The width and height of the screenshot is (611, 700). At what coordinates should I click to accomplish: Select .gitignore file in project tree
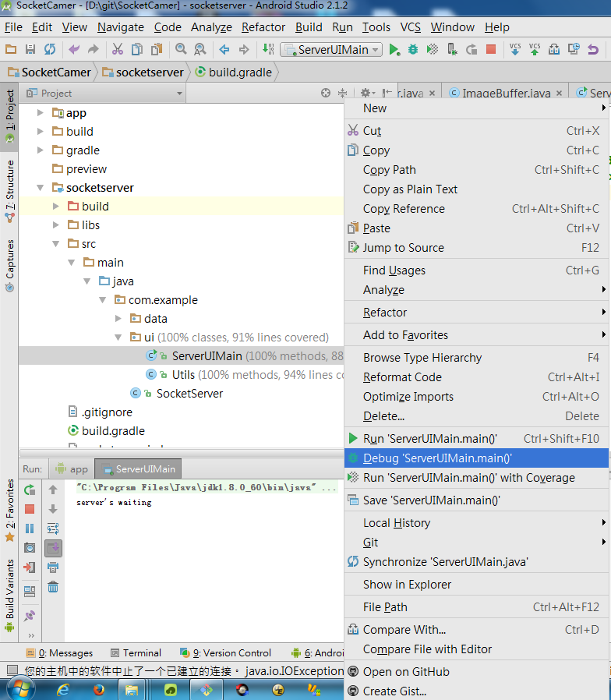107,412
